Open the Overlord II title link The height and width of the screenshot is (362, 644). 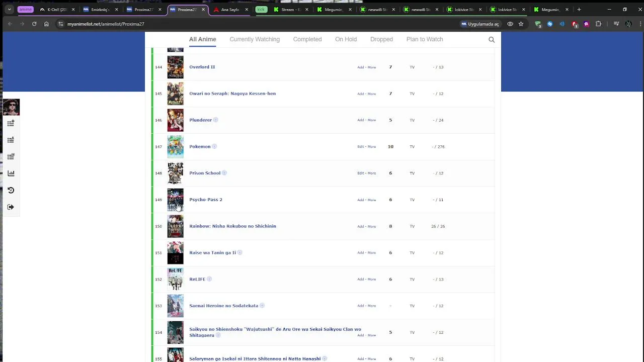coord(202,67)
